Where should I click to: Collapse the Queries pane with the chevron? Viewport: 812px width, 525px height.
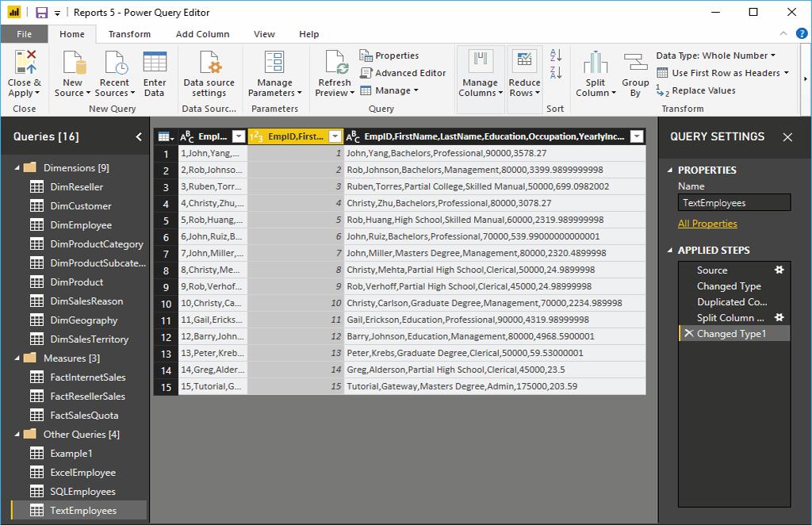click(139, 136)
